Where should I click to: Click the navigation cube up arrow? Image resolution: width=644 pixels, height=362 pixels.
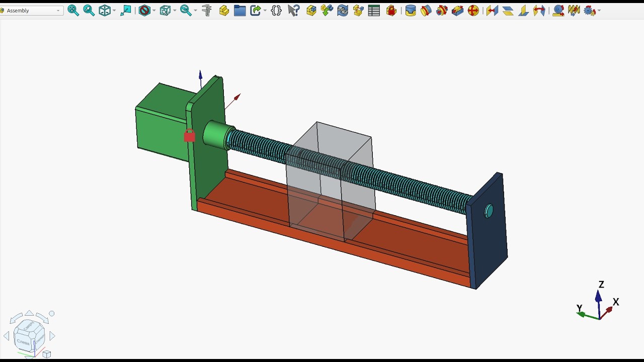coord(29,313)
